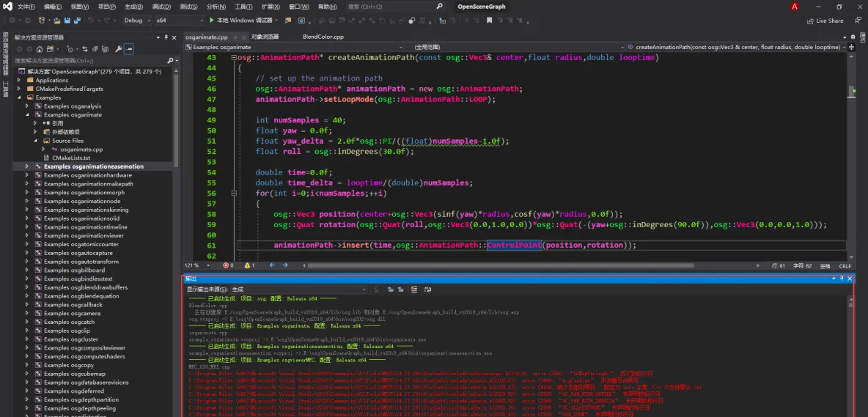Image resolution: width=868 pixels, height=417 pixels.
Task: Open the 文件(F) menu
Action: tap(26, 7)
